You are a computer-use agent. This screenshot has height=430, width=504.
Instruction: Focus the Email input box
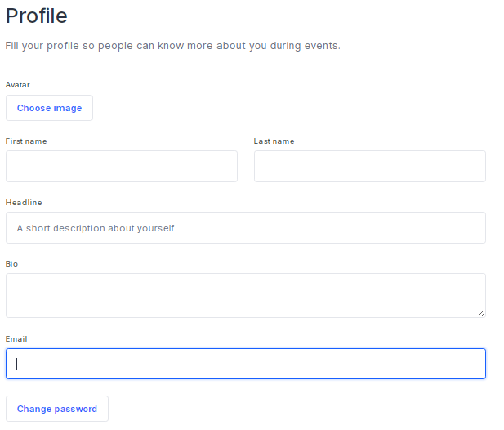coord(245,364)
